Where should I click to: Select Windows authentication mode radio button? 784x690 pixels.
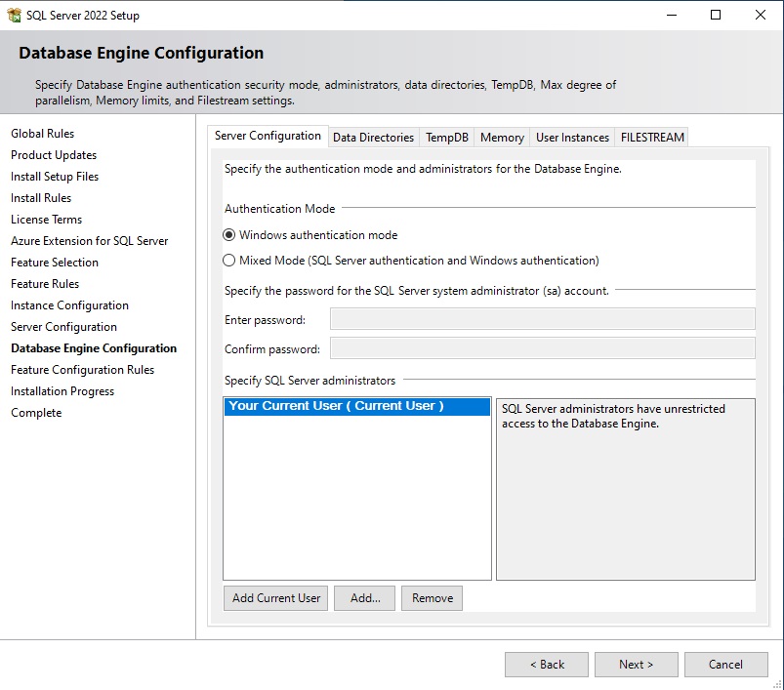click(x=229, y=235)
